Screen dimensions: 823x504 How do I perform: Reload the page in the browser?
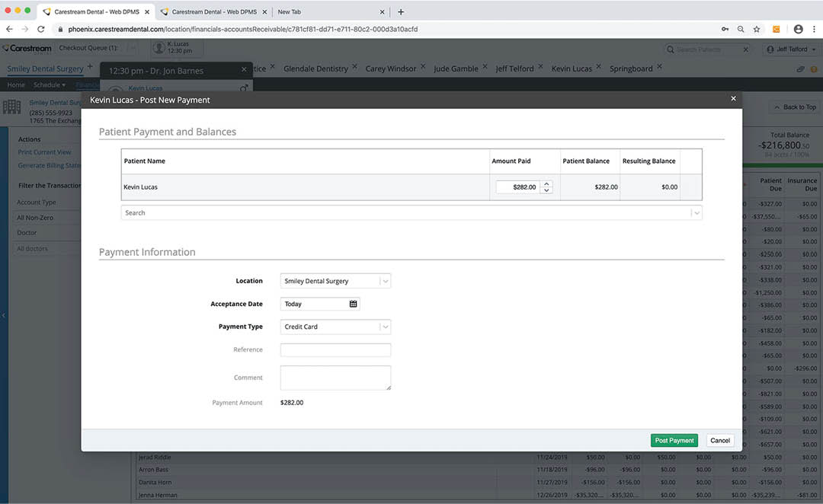pyautogui.click(x=41, y=29)
